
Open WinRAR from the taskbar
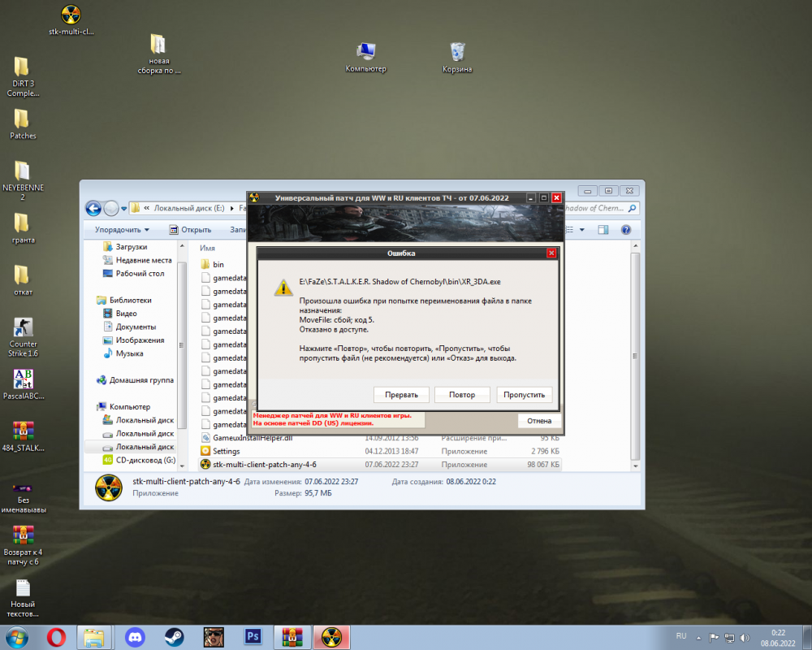tap(292, 637)
